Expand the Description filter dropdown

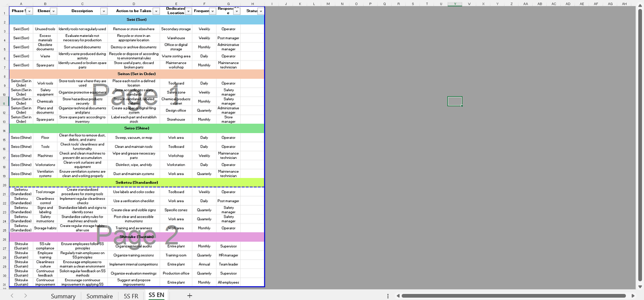point(104,11)
